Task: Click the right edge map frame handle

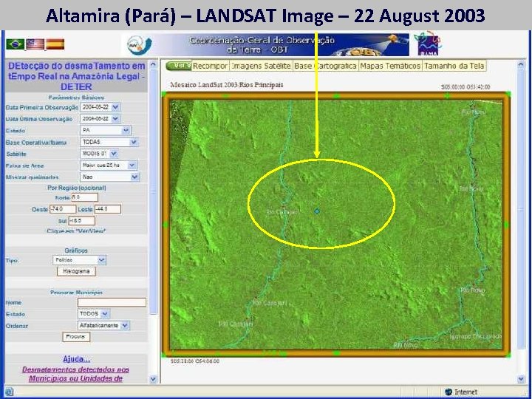Action: click(x=507, y=225)
